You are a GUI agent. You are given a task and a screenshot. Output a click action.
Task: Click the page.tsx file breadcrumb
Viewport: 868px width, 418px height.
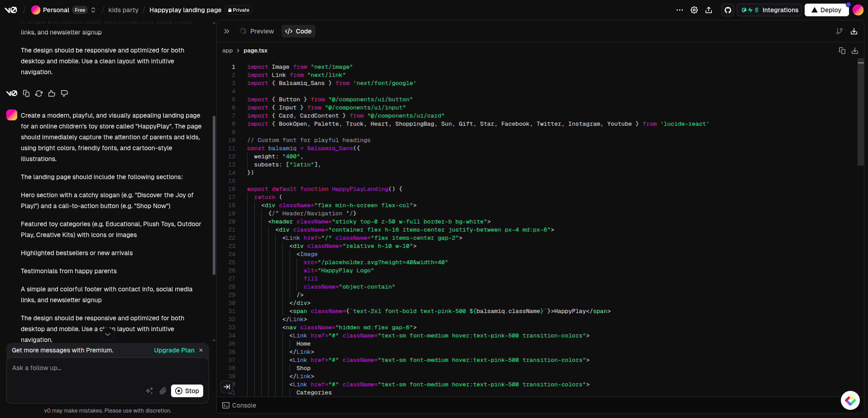click(x=255, y=51)
